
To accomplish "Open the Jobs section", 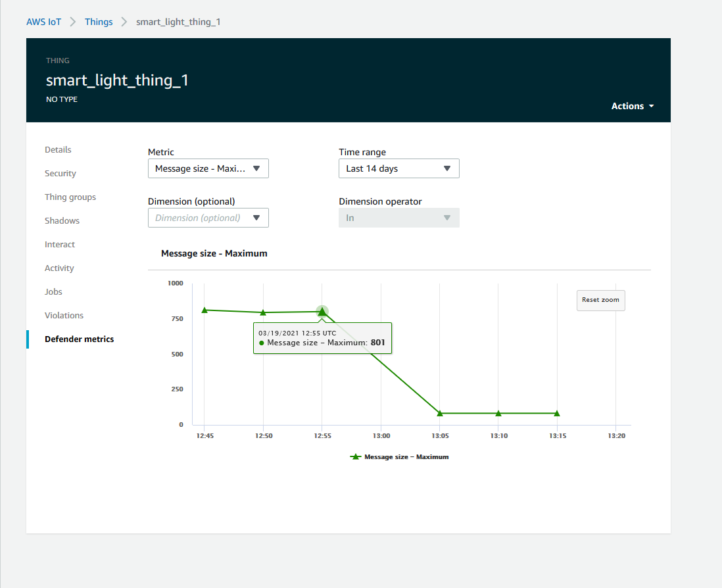I will pyautogui.click(x=53, y=291).
